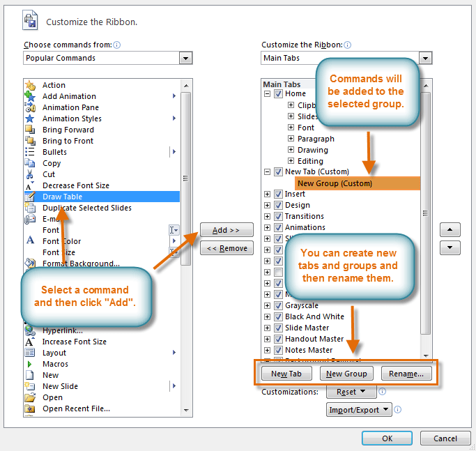Collapse the New Tab (Custom) node

point(267,172)
